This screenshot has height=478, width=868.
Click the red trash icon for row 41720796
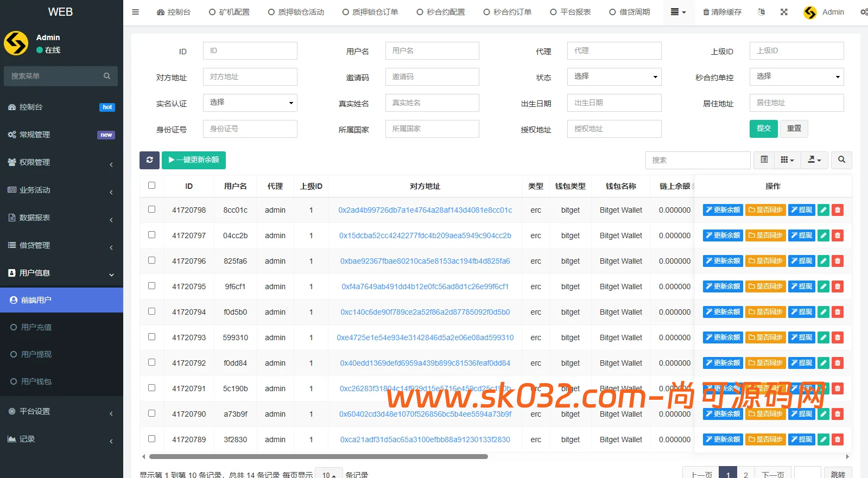[x=838, y=261]
